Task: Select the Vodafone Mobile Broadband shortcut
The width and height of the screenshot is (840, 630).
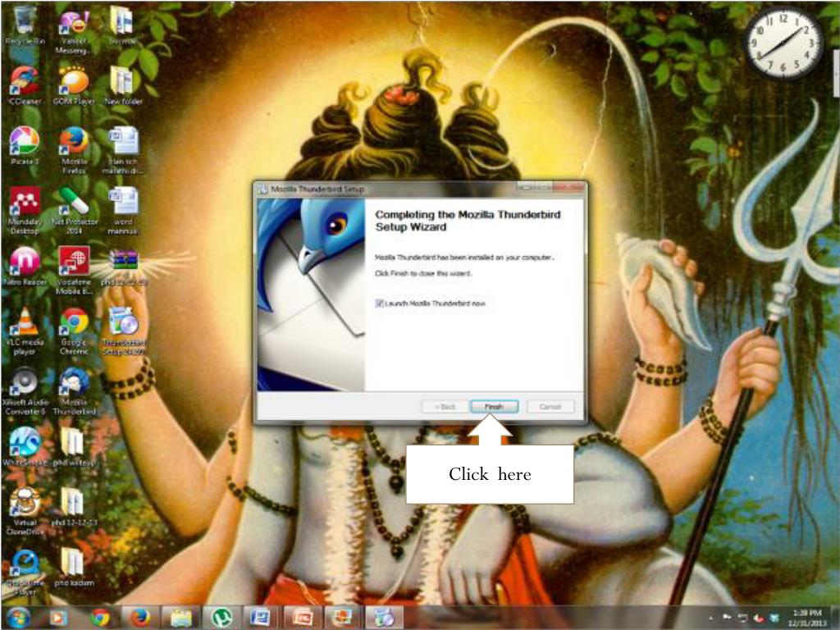Action: pyautogui.click(x=74, y=271)
